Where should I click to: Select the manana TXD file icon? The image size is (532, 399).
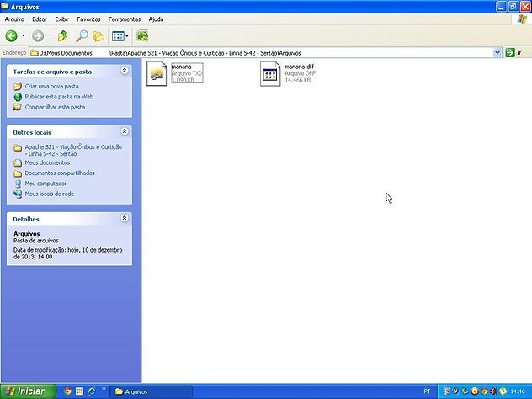point(157,73)
